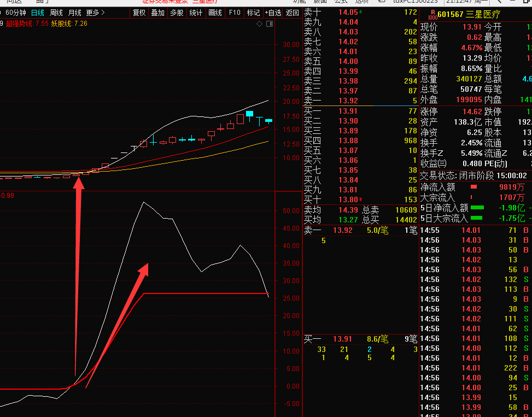Click up arrow beside 卖十 price

click(x=360, y=11)
